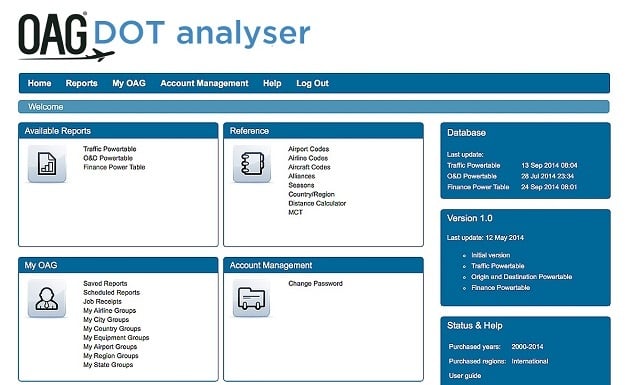Open Airline Codes reference
This screenshot has height=385, width=630.
[308, 158]
